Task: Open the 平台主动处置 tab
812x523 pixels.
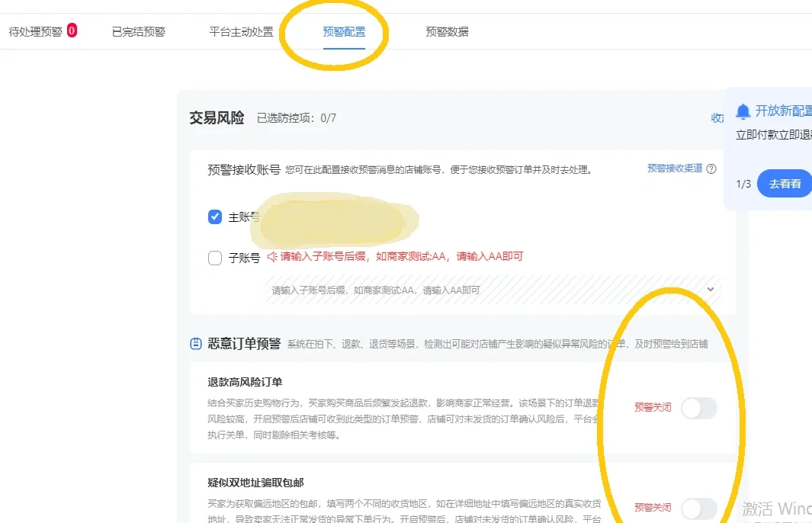Action: point(241,31)
